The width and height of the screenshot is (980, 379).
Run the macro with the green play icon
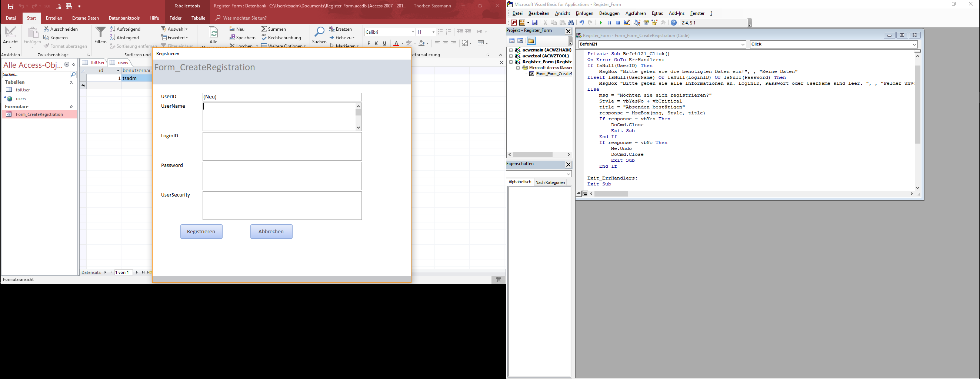(x=601, y=23)
